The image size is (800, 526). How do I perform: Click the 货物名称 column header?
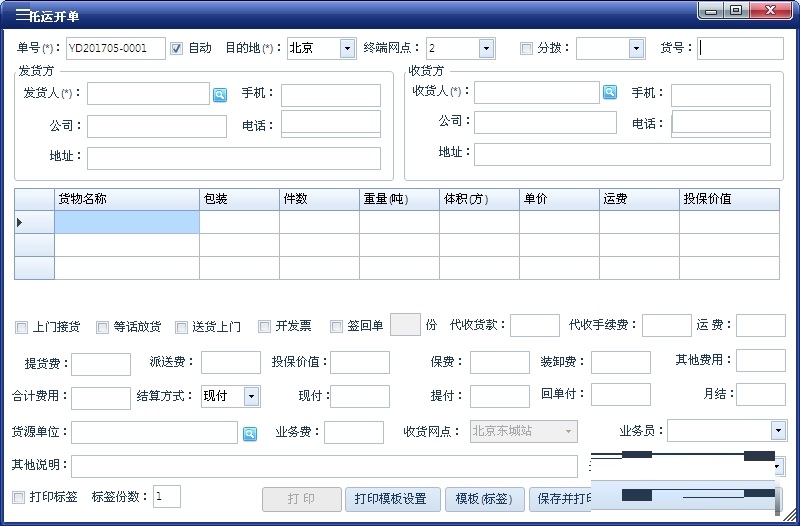pos(127,199)
